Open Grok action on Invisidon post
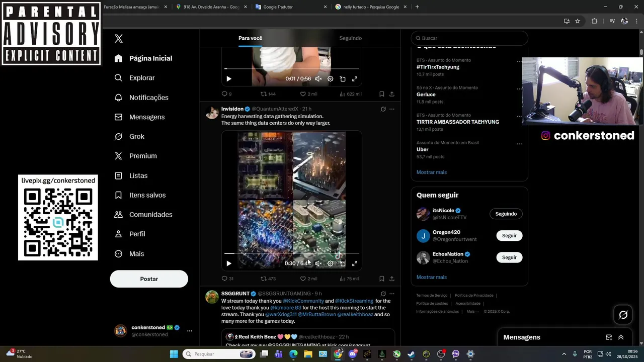 pos(383,109)
